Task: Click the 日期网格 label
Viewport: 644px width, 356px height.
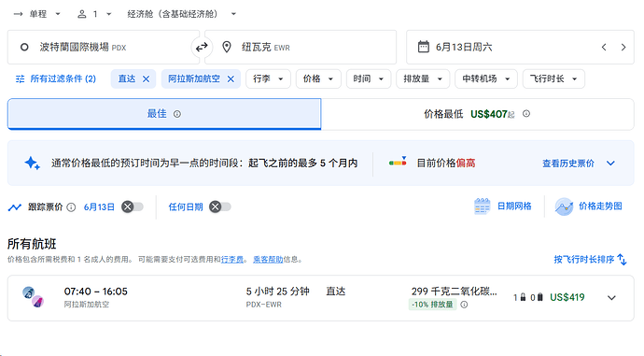Action: [x=514, y=206]
